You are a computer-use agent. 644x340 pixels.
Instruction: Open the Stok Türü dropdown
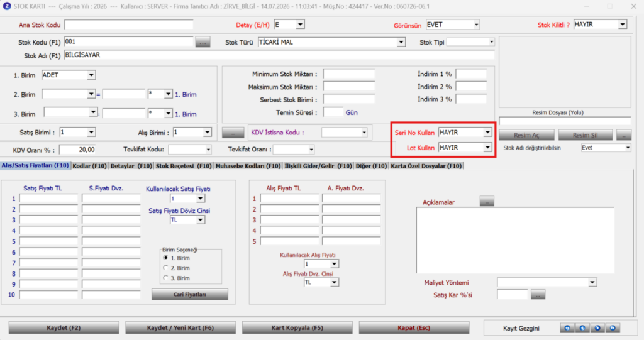[401, 42]
